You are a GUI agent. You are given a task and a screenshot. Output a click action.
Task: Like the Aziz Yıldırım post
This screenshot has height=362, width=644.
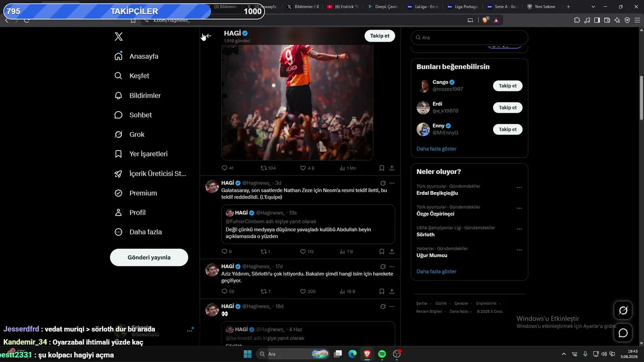[x=308, y=292]
